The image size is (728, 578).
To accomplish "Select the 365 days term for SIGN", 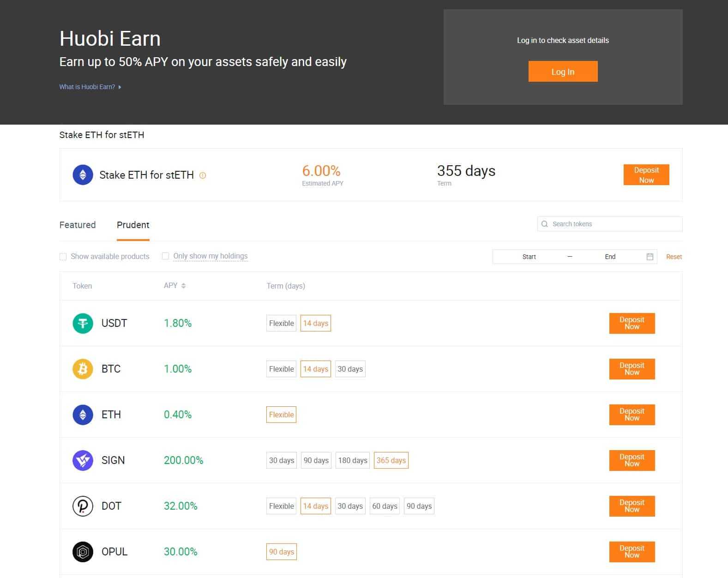I will [391, 460].
